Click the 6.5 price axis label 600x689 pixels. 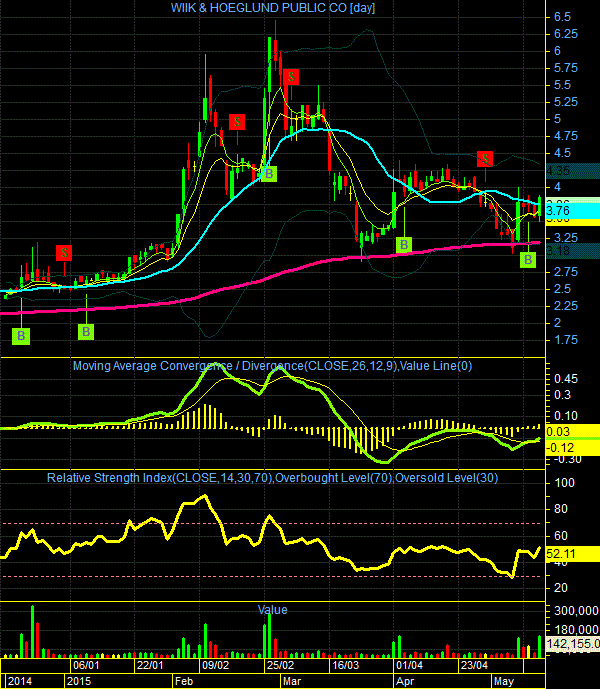[562, 17]
